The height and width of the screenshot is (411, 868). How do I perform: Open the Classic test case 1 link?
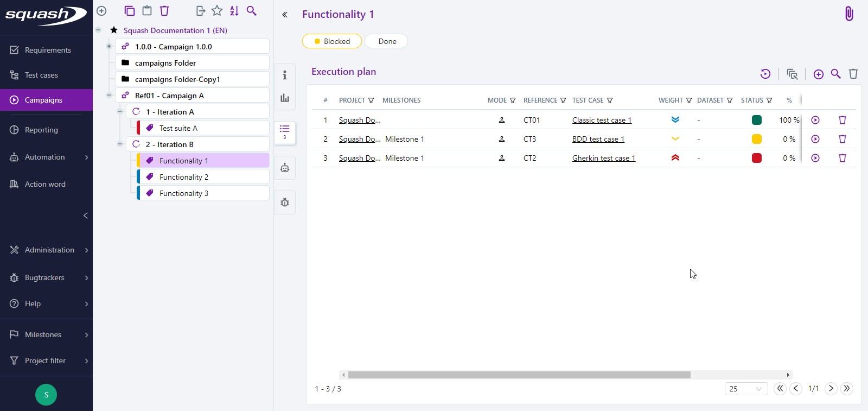tap(602, 120)
